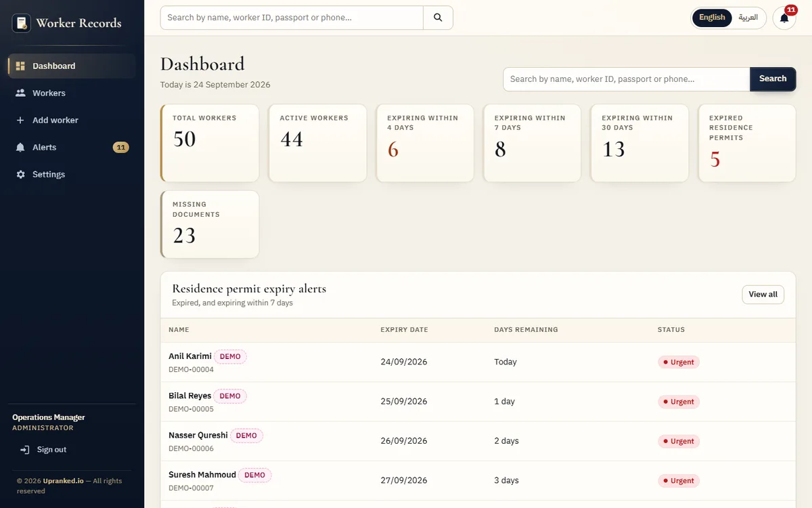
Task: Click the Status column header
Action: tap(671, 330)
